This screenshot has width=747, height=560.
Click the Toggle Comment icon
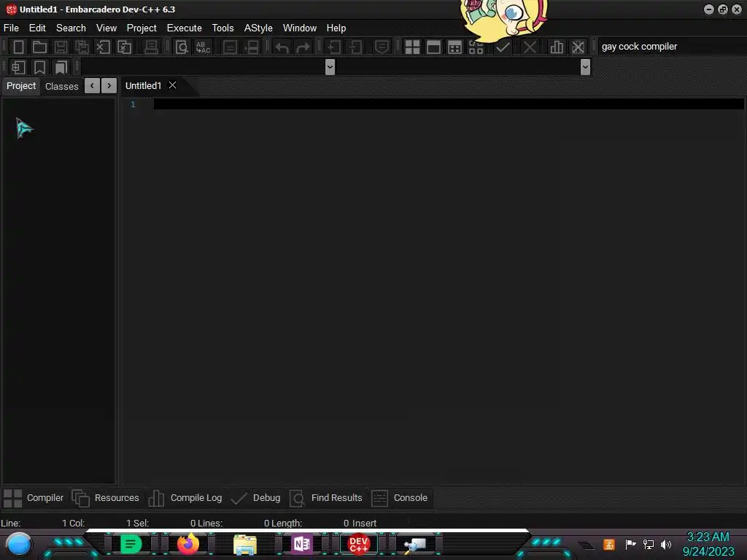tap(382, 47)
